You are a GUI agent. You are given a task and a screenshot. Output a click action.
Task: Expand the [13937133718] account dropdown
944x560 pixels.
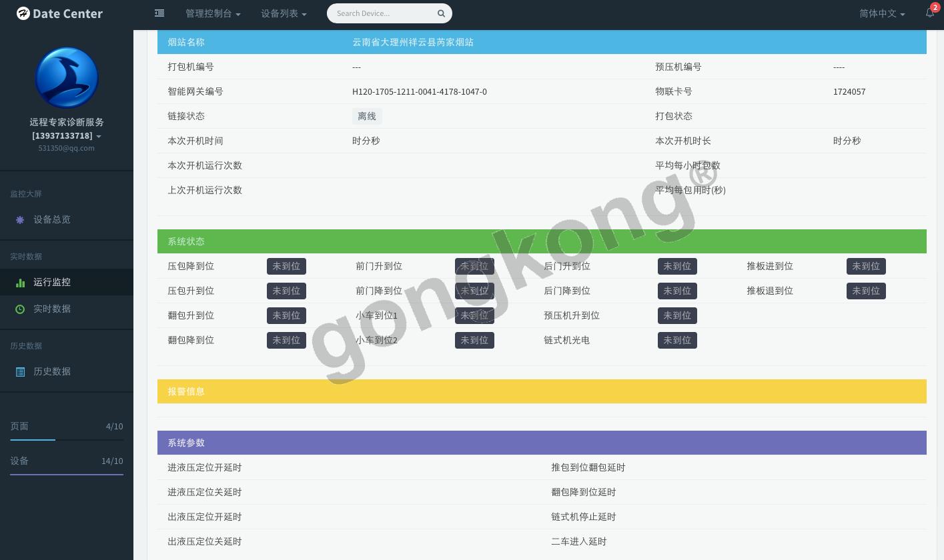point(67,136)
